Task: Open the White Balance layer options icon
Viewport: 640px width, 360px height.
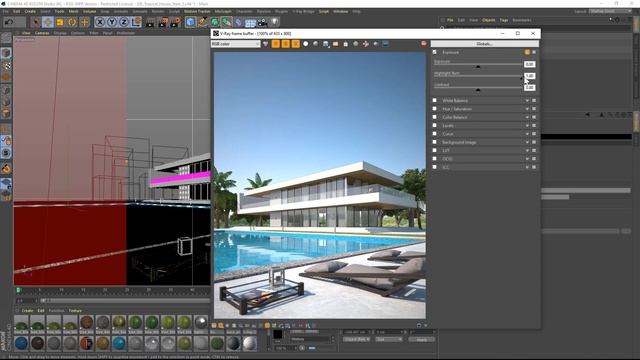Action: coord(534,100)
